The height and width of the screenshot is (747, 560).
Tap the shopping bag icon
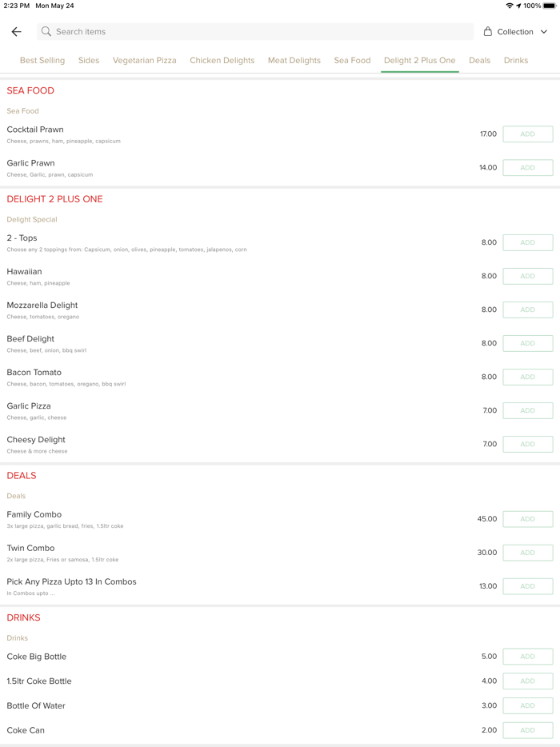coord(488,32)
